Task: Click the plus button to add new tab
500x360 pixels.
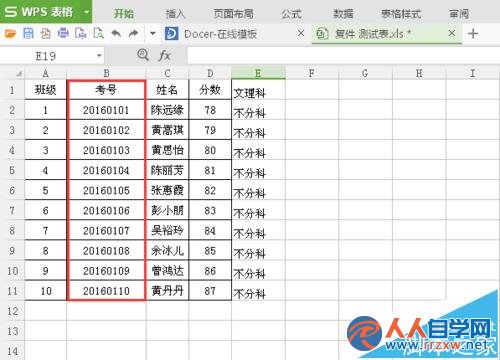Action: [473, 33]
